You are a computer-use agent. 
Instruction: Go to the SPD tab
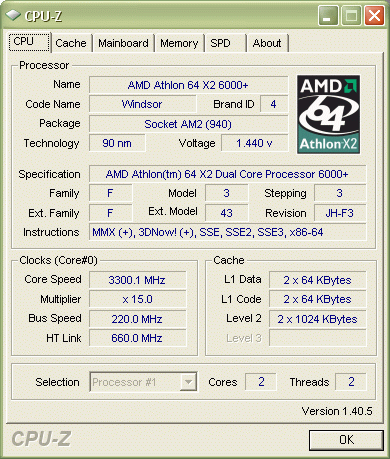(225, 43)
